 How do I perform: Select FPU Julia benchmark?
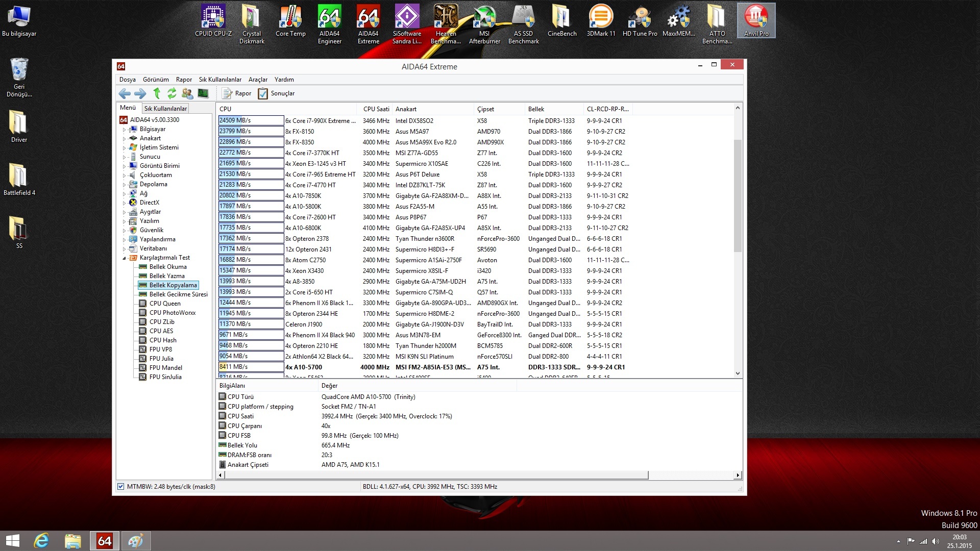(x=161, y=359)
